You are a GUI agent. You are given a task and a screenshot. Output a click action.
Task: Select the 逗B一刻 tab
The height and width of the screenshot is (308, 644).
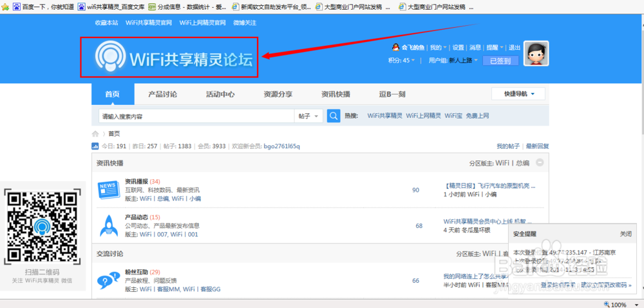click(x=392, y=94)
